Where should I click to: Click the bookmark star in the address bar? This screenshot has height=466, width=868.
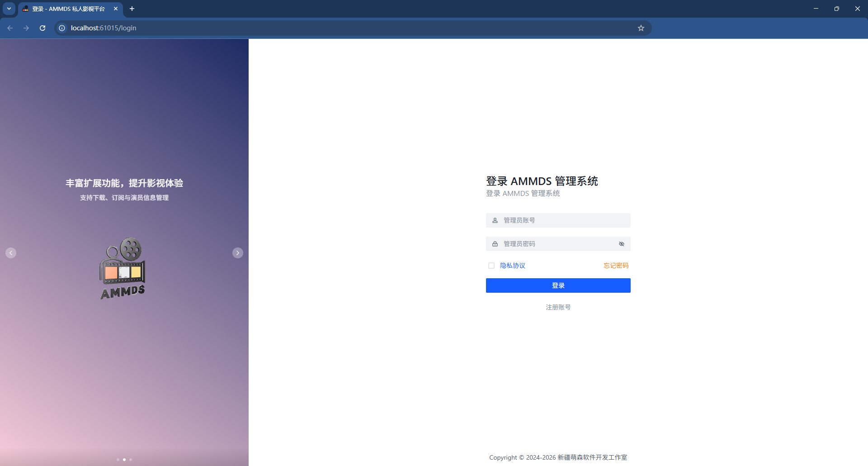(641, 28)
